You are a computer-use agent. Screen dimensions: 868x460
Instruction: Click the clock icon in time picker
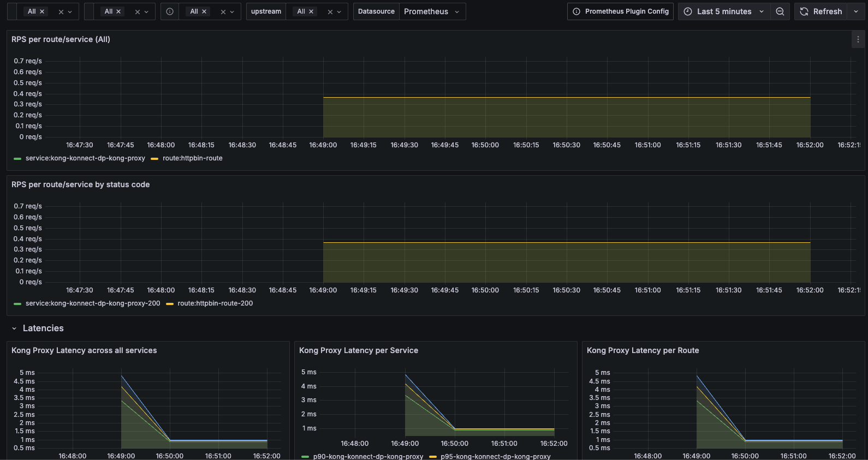point(688,11)
